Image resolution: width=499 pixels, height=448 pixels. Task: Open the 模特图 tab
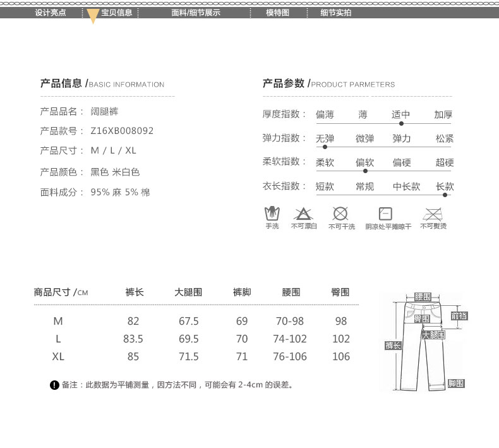pos(277,13)
